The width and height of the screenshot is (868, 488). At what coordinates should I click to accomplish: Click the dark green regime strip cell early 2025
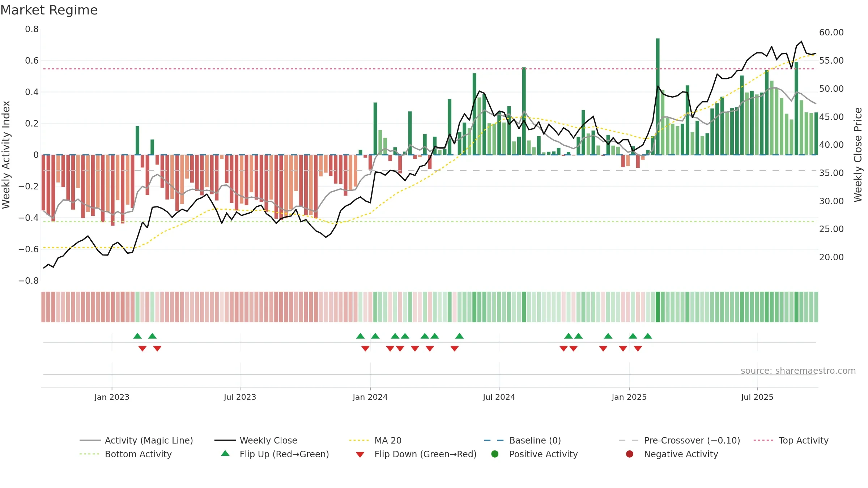658,307
